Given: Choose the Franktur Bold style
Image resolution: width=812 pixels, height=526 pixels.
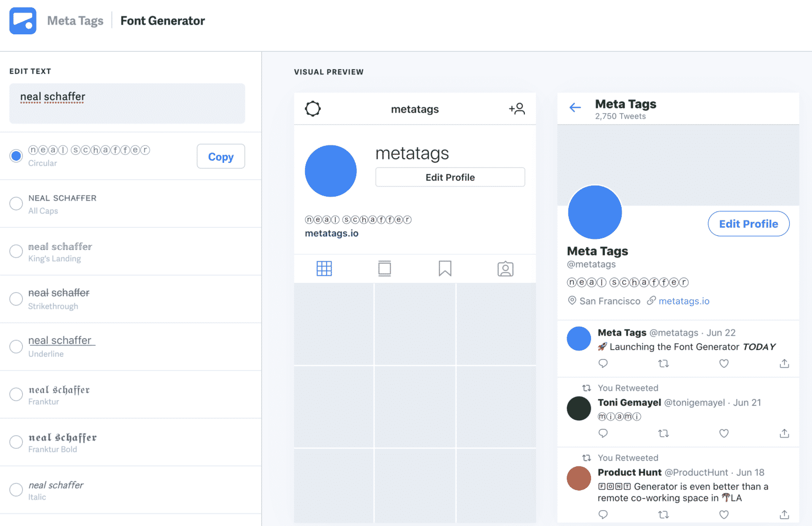Looking at the screenshot, I should pos(16,442).
